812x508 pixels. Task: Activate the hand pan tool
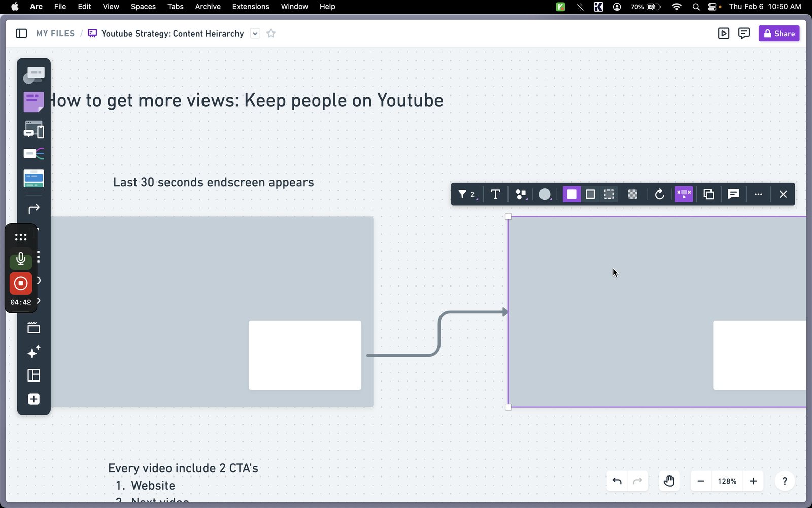click(x=669, y=481)
